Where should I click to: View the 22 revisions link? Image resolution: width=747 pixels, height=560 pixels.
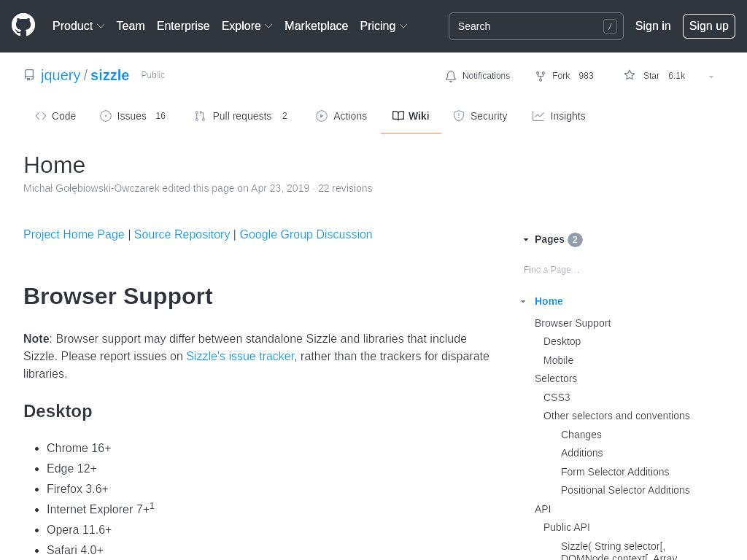point(345,188)
